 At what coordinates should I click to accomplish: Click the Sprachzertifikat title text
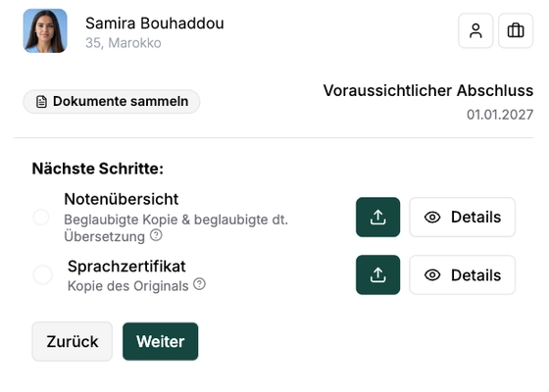click(126, 267)
